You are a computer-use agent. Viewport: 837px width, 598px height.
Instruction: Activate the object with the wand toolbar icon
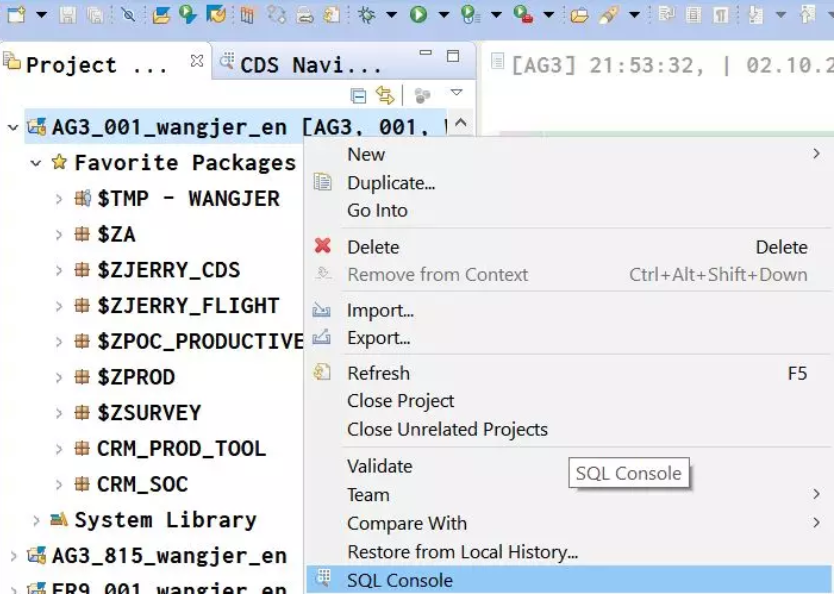click(x=606, y=13)
